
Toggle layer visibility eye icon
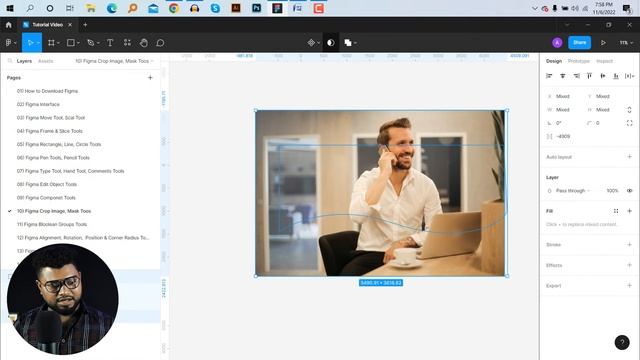[x=629, y=191]
